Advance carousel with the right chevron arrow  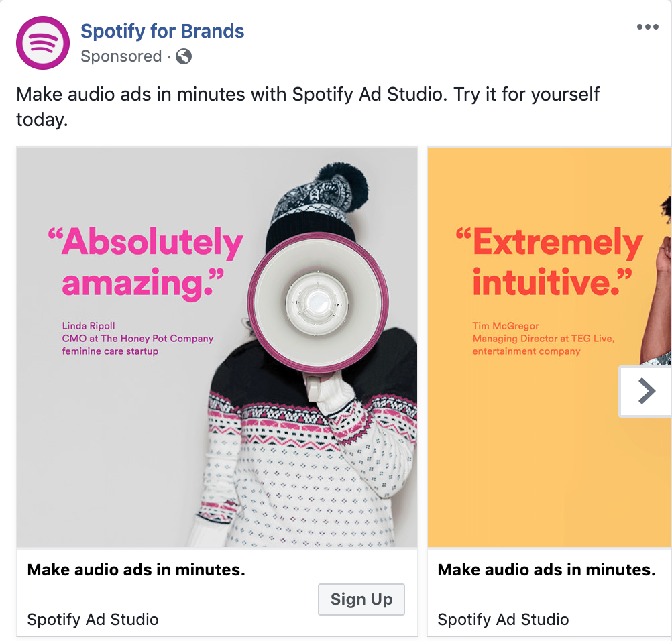pyautogui.click(x=645, y=391)
